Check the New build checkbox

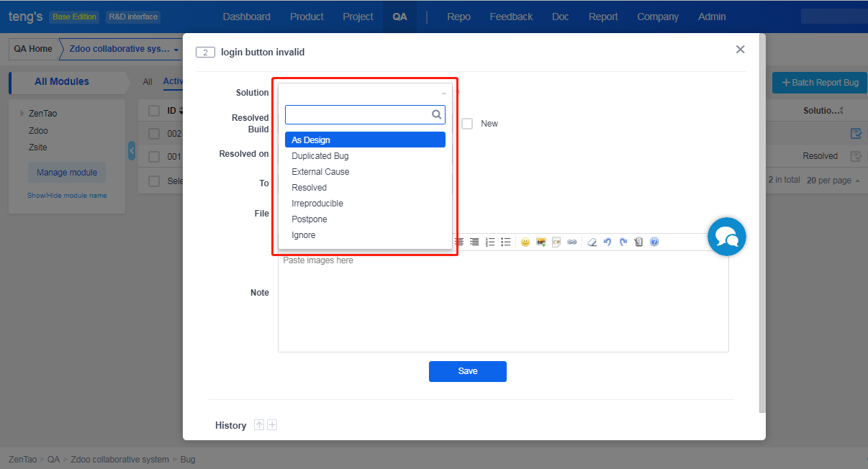point(467,124)
